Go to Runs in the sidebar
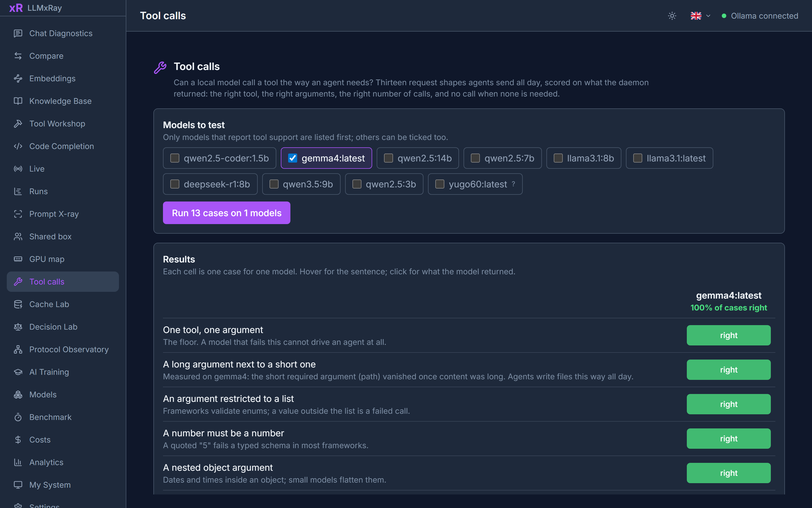 pos(63,191)
